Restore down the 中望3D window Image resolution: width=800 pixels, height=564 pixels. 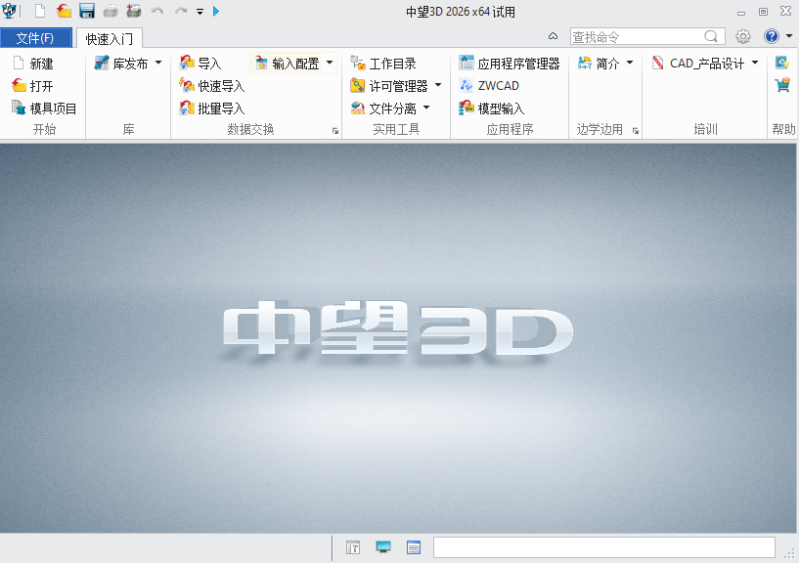click(x=763, y=11)
